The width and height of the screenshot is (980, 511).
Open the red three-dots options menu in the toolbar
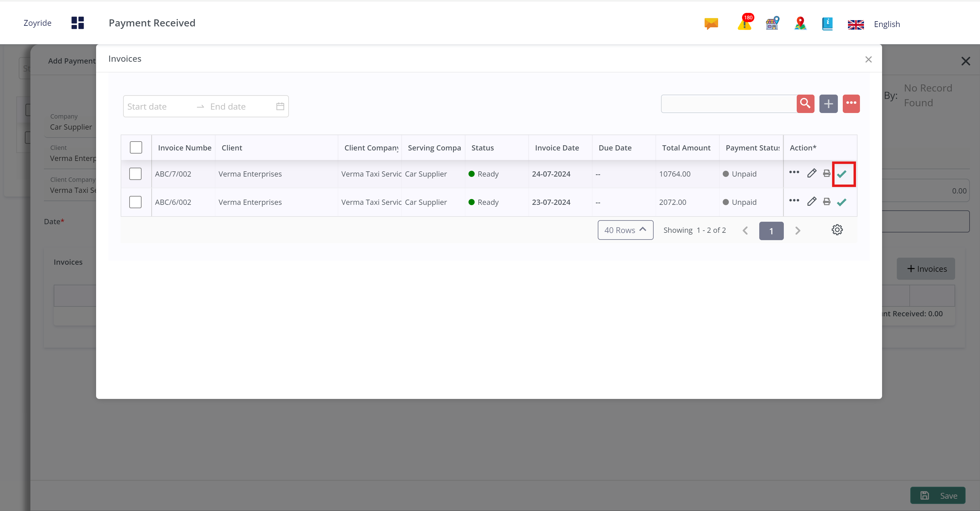851,103
